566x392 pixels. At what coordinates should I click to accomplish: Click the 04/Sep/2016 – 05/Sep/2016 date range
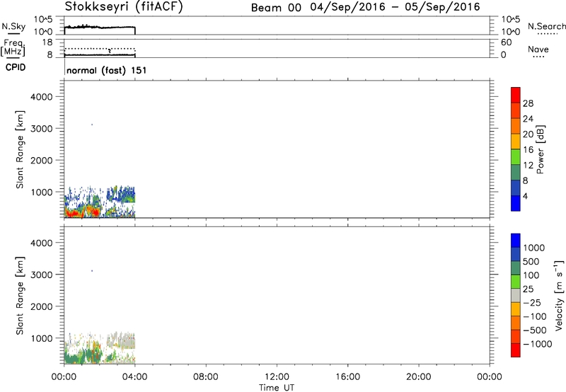point(395,7)
